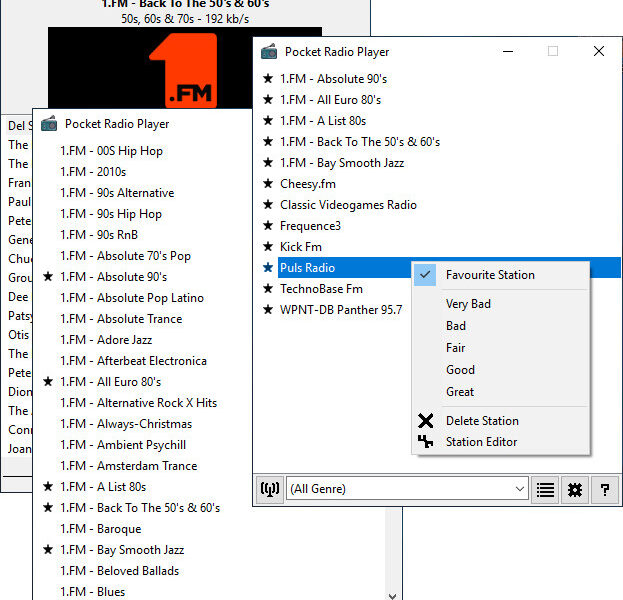
Task: Click scrollbar down arrow in left station list
Action: point(393,595)
